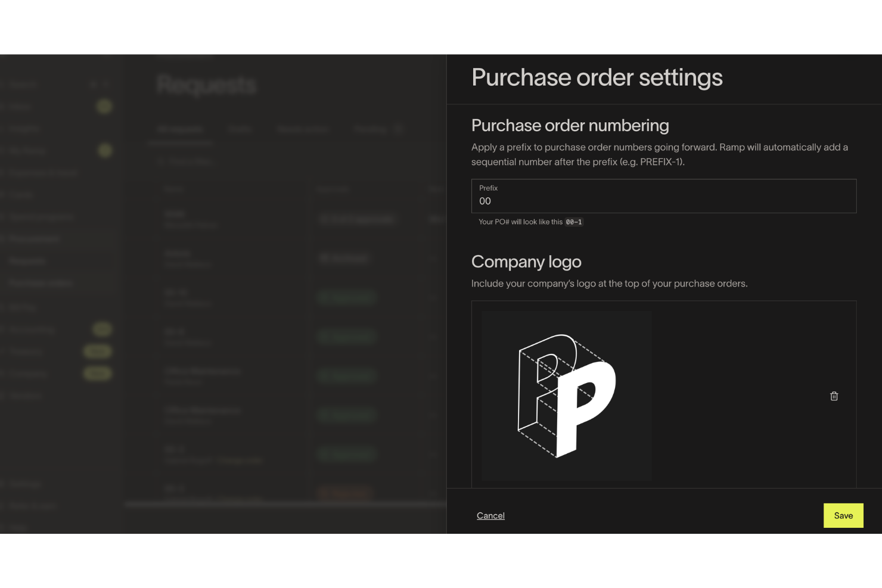Click the "Apply a prefix to purchase order numbers" description
Image resolution: width=882 pixels, height=588 pixels.
(x=660, y=154)
